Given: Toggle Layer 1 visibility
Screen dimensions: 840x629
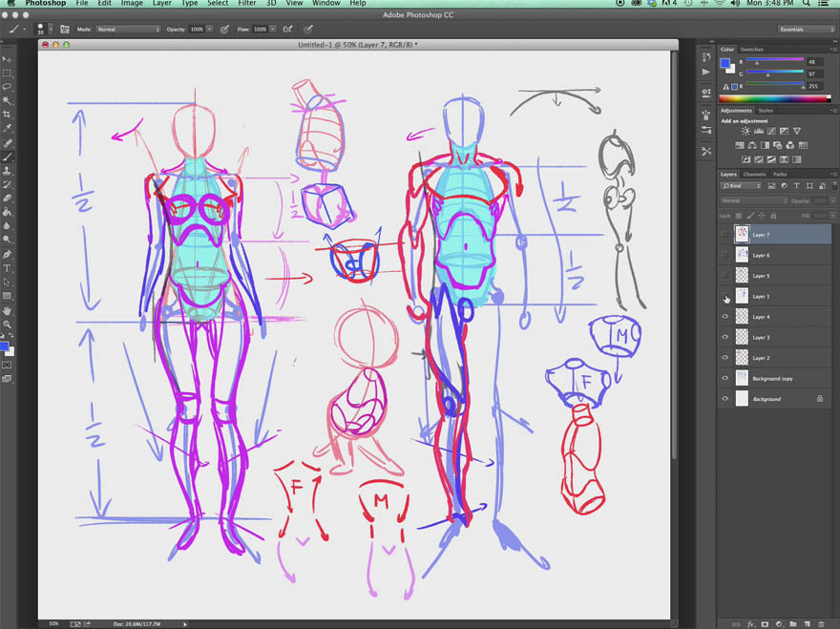Looking at the screenshot, I should coord(724,296).
